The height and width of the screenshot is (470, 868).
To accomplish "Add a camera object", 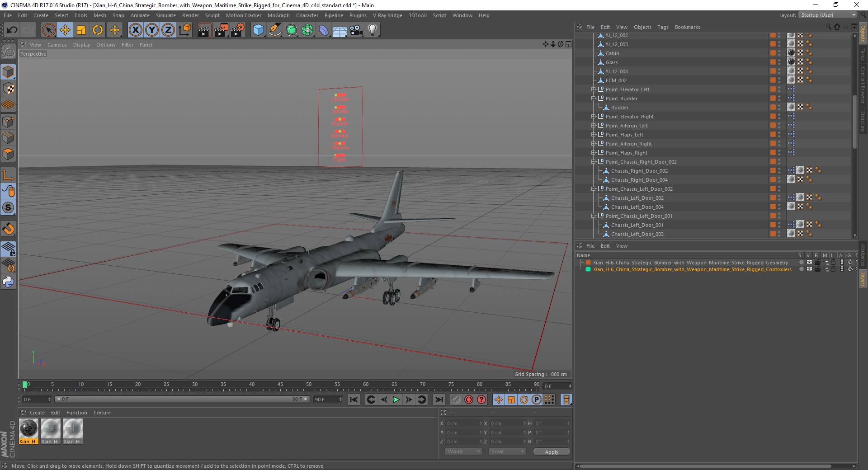I will (356, 30).
